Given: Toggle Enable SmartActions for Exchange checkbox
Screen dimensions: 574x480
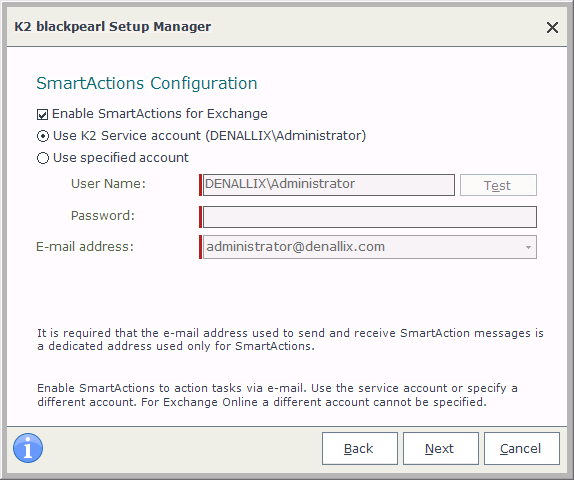Looking at the screenshot, I should (42, 115).
